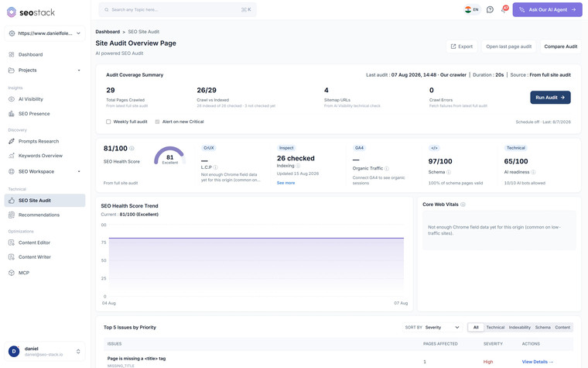Open AI Visibility eye icon

pos(12,99)
